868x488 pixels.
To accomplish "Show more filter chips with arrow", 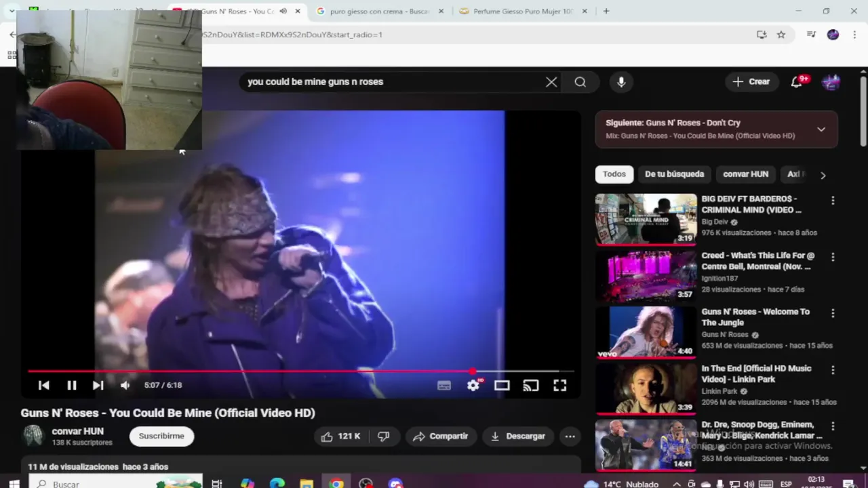I will (x=823, y=175).
